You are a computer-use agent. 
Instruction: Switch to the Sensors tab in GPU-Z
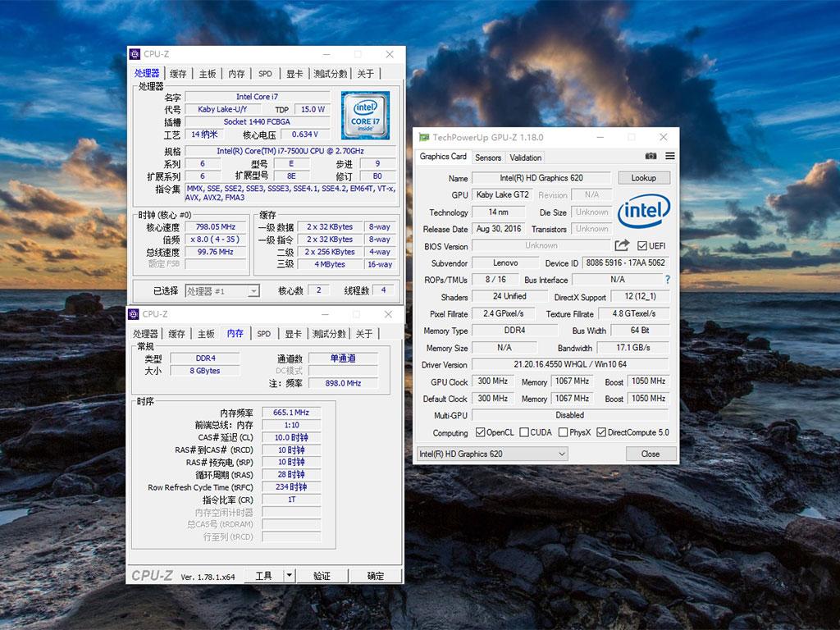point(488,157)
